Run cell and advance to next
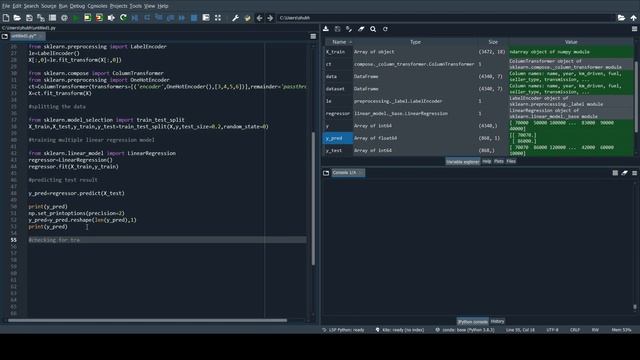Screen dimensions: 640x360 click(x=99, y=18)
